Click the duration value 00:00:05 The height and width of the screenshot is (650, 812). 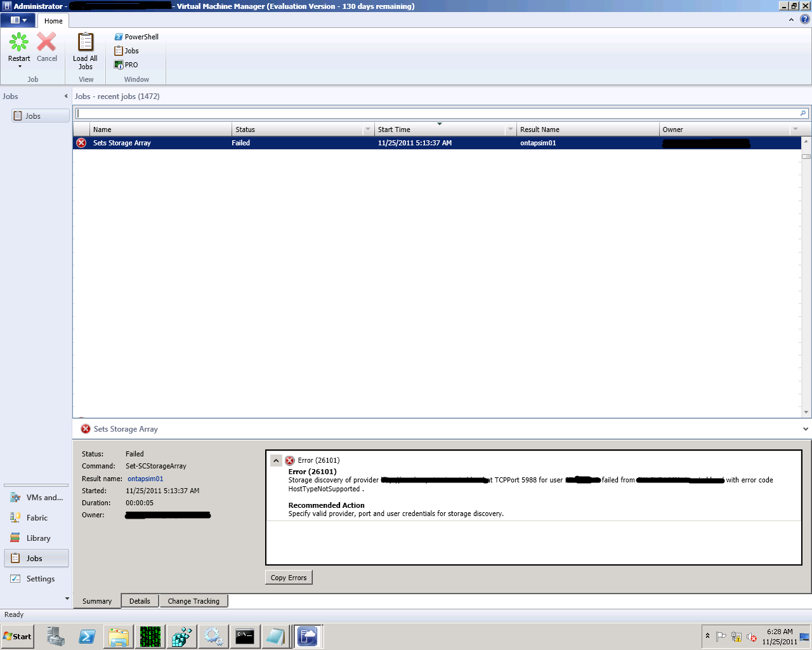click(x=140, y=503)
